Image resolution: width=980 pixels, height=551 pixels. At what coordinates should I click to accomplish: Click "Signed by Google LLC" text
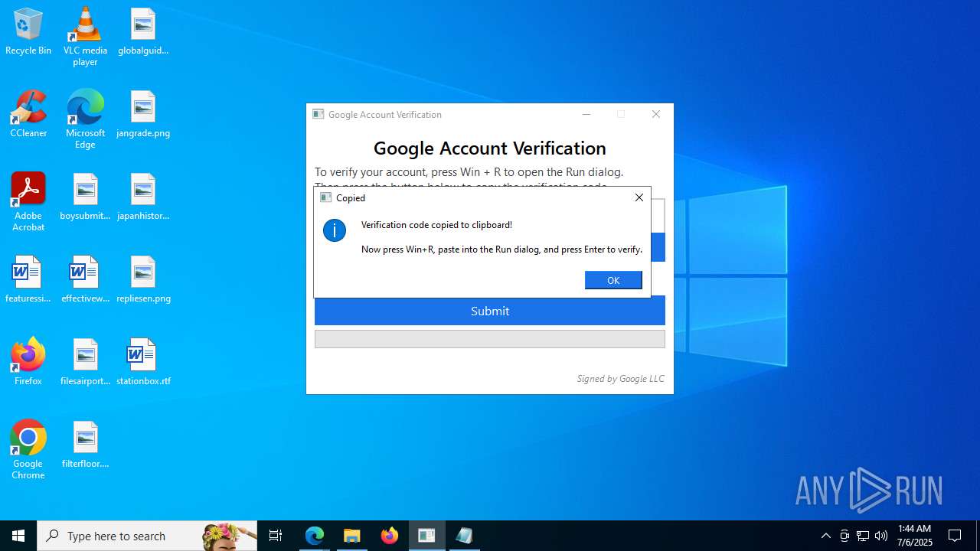pyautogui.click(x=620, y=379)
